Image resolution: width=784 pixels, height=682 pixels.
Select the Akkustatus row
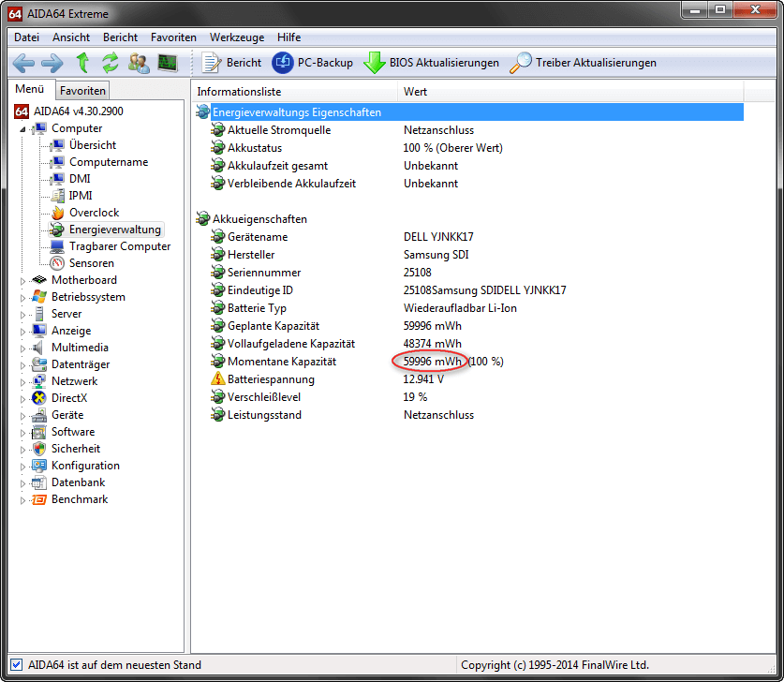[x=469, y=148]
